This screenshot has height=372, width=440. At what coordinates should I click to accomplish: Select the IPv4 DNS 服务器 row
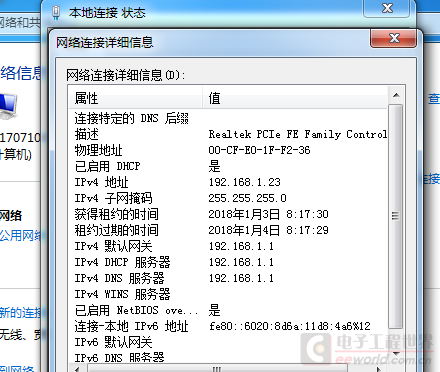pyautogui.click(x=228, y=278)
